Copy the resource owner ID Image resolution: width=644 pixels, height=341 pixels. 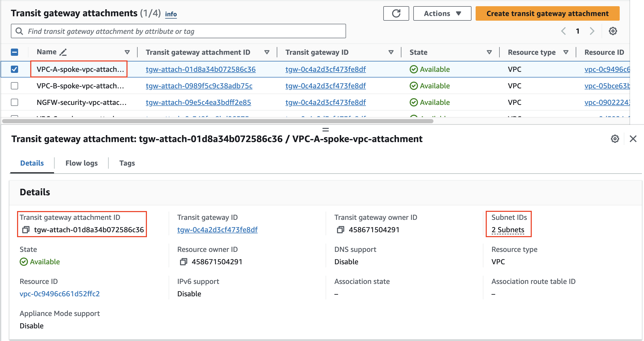pyautogui.click(x=183, y=262)
